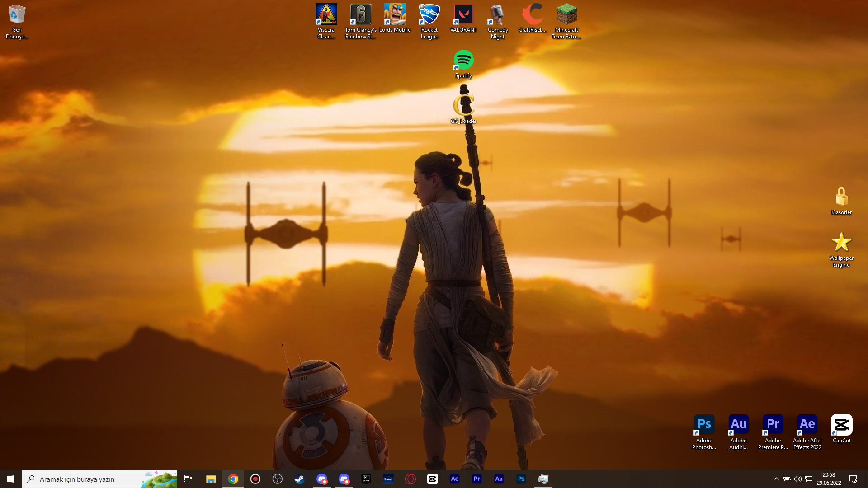Select the Geri Dönüşüm recycle bin icon
Screen dimensions: 868x488
pyautogui.click(x=17, y=21)
